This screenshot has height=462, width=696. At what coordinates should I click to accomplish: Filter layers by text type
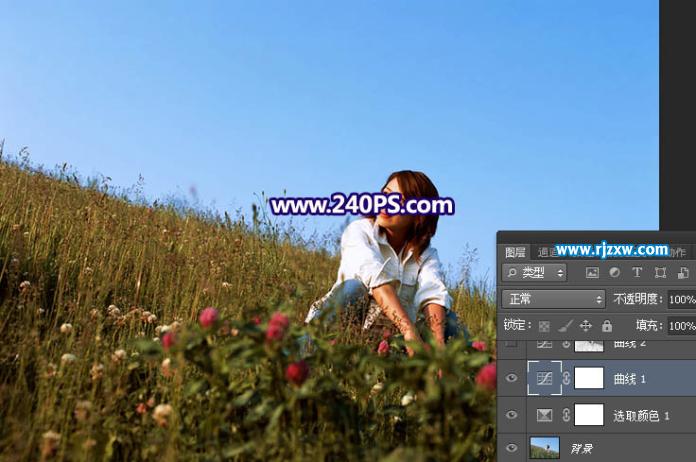click(637, 272)
